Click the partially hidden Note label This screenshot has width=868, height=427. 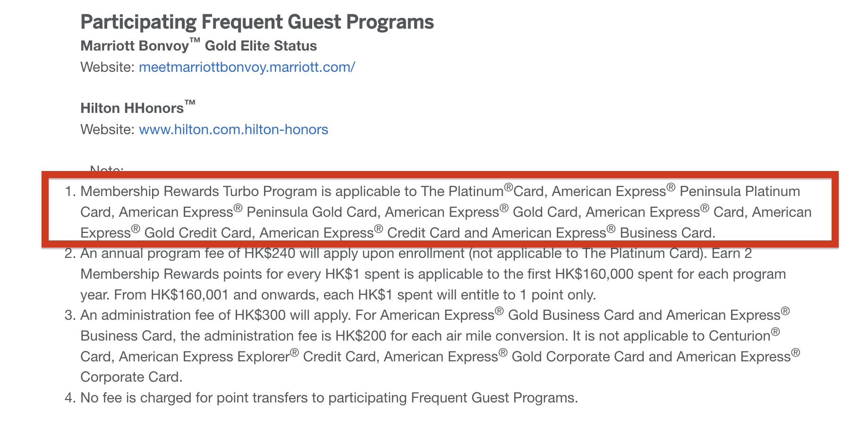pyautogui.click(x=107, y=168)
